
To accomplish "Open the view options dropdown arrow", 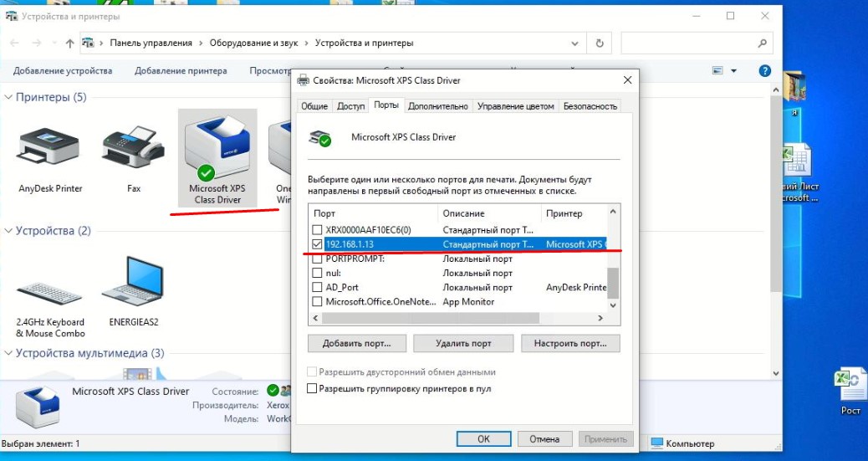I will [733, 71].
